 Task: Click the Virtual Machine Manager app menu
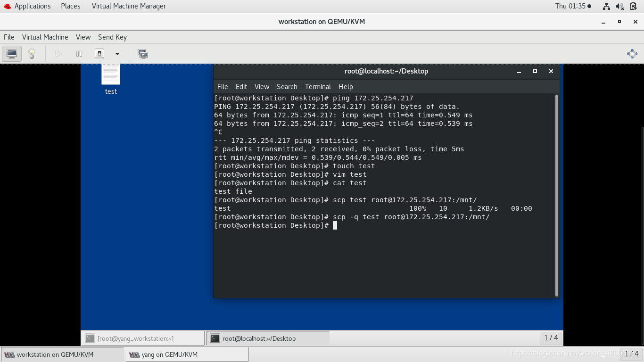pos(129,6)
